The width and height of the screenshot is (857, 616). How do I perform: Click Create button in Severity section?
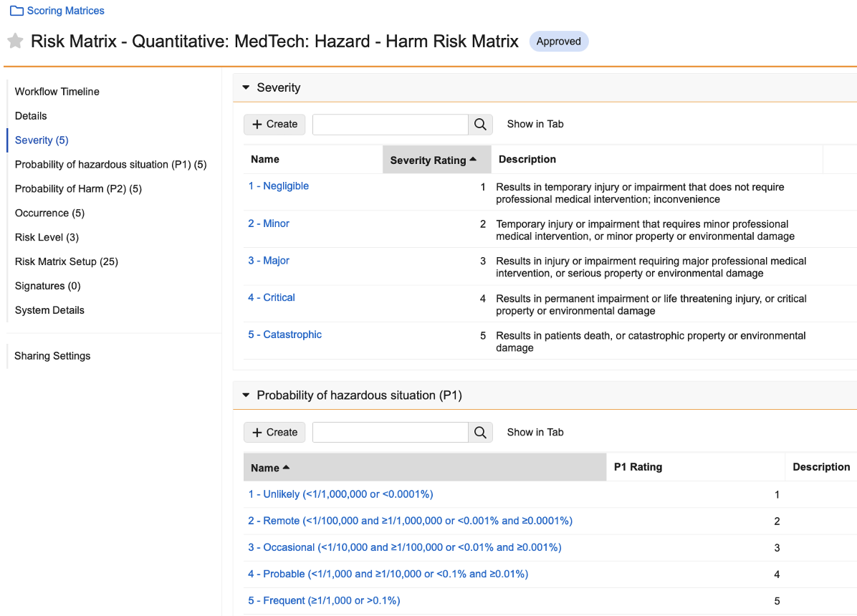coord(274,125)
